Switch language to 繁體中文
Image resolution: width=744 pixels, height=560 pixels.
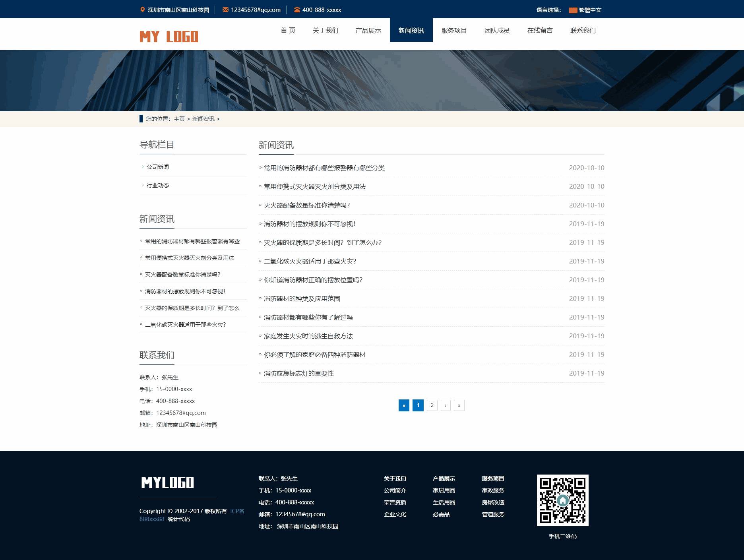point(590,10)
